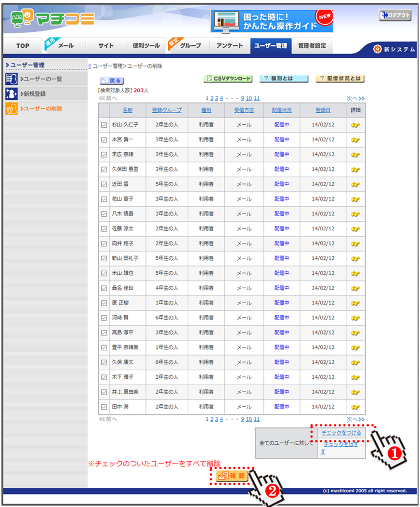Click the かんたん操作ガイド banner
The height and width of the screenshot is (507, 420).
tap(272, 21)
